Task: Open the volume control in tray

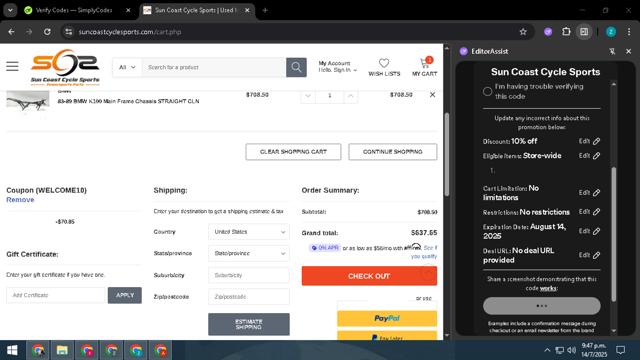Action: pos(571,350)
